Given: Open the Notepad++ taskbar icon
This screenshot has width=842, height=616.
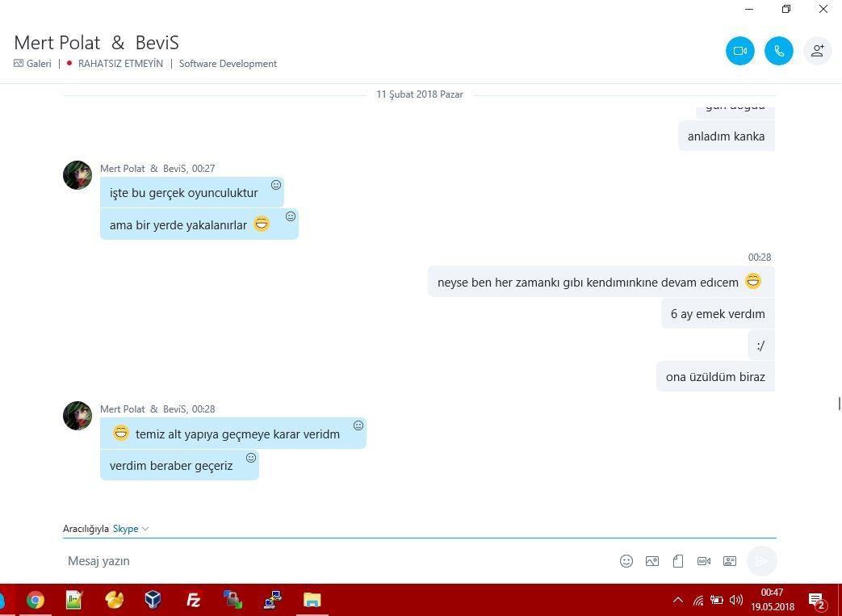Looking at the screenshot, I should click(74, 600).
